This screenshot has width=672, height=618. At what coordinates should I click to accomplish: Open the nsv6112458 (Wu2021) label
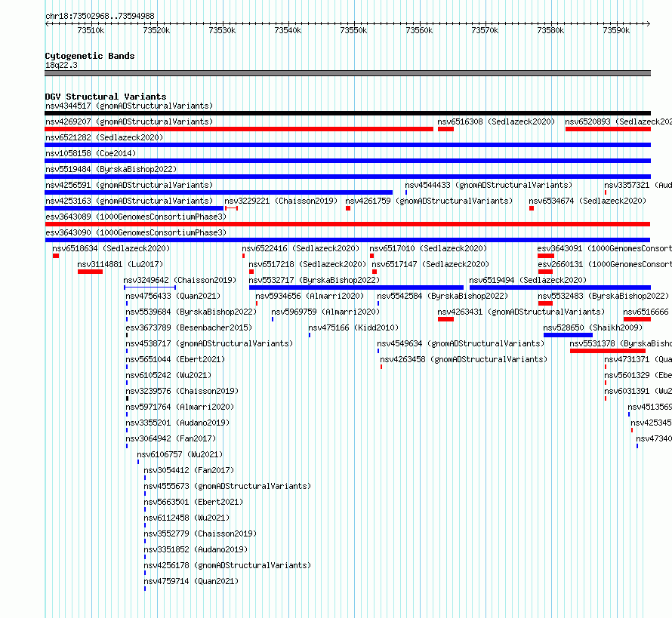[186, 518]
